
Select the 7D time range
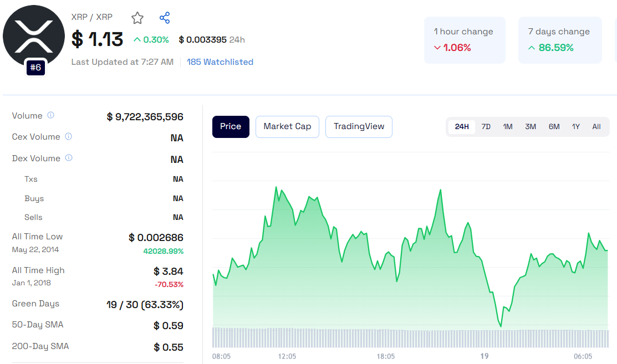coord(486,126)
